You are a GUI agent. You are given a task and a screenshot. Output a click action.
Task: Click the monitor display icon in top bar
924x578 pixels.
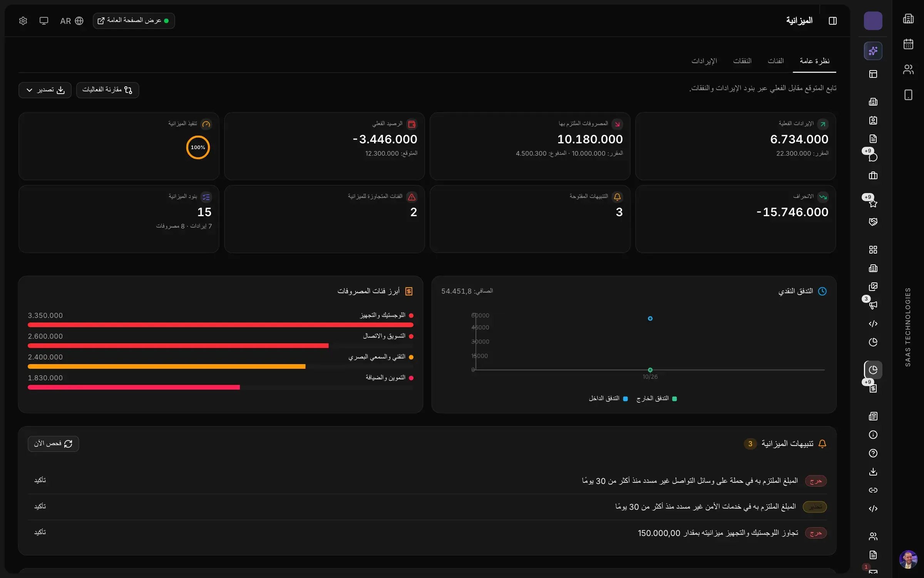[44, 21]
